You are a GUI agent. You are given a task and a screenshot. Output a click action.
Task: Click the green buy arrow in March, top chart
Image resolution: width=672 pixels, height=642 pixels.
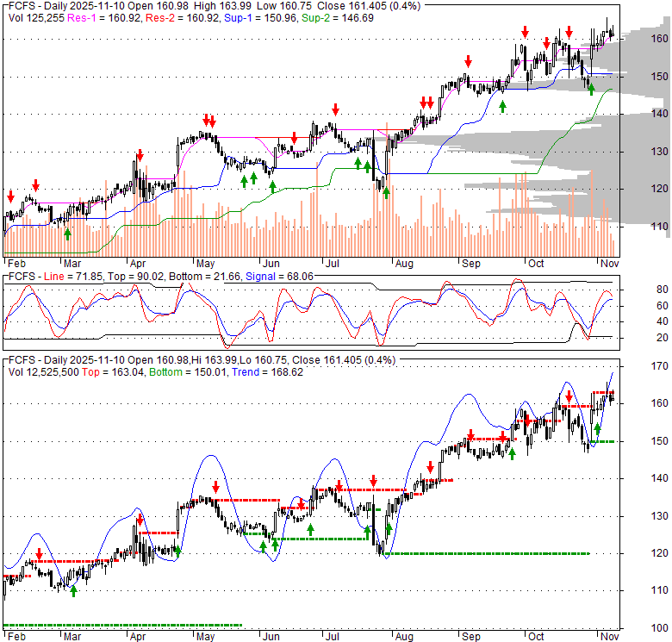coord(67,234)
